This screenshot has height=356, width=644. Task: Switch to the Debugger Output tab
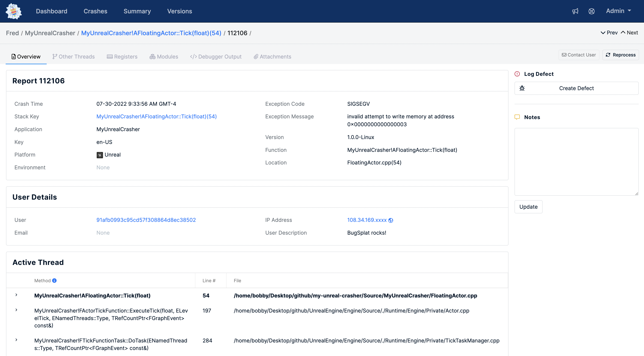[x=216, y=57]
